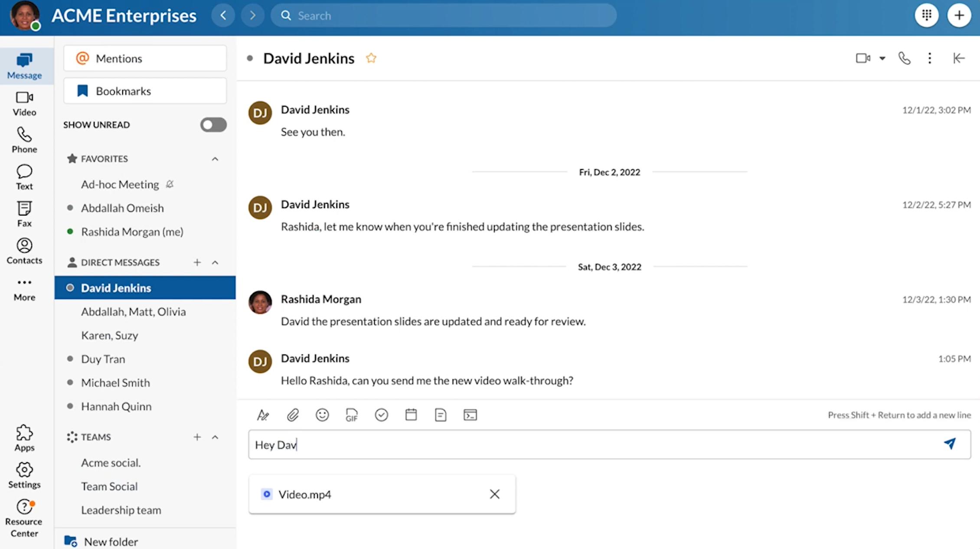Screen dimensions: 980x549
Task: Click New folder
Action: (145, 541)
